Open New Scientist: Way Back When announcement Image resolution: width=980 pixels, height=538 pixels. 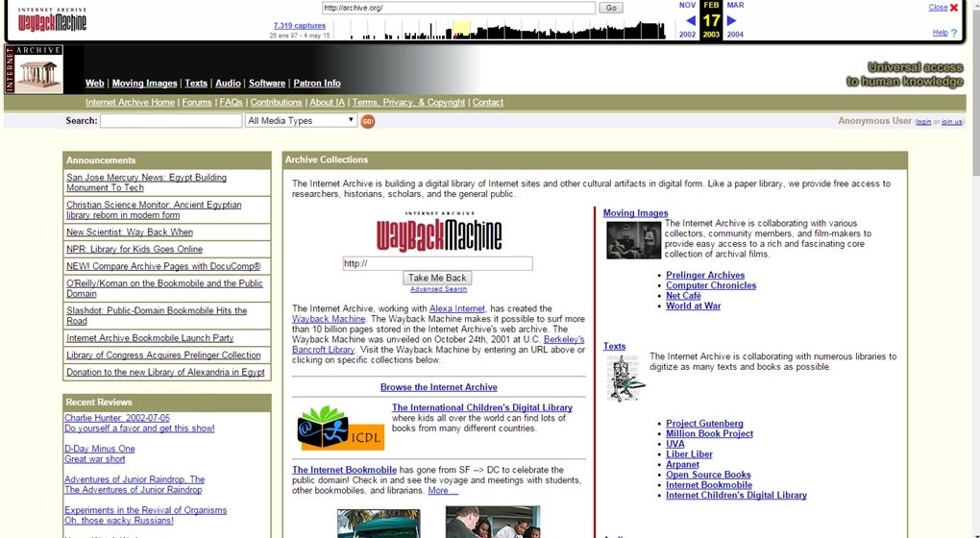[x=130, y=232]
